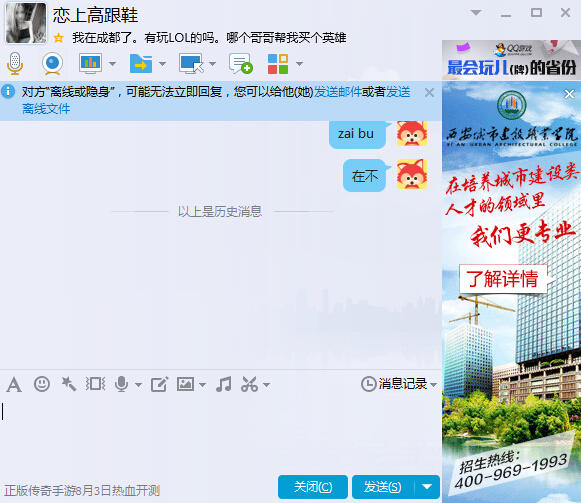The height and width of the screenshot is (503, 581).
Task: Close the side advertisement panel
Action: (570, 94)
